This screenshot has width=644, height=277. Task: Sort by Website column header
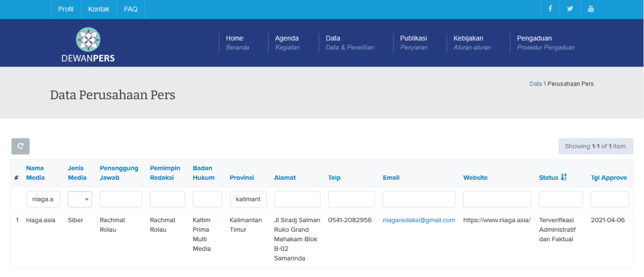475,178
